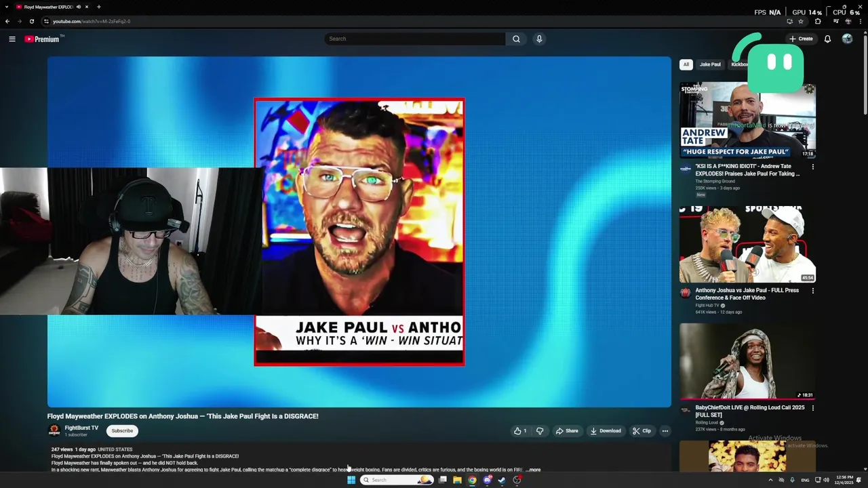Viewport: 868px width, 488px height.
Task: Open File Explorer from taskbar
Action: (x=458, y=480)
